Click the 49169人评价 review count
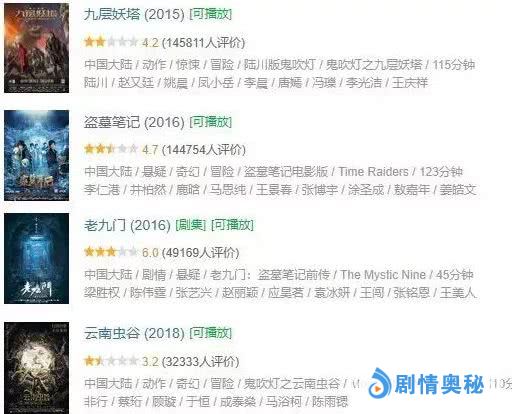 point(201,253)
